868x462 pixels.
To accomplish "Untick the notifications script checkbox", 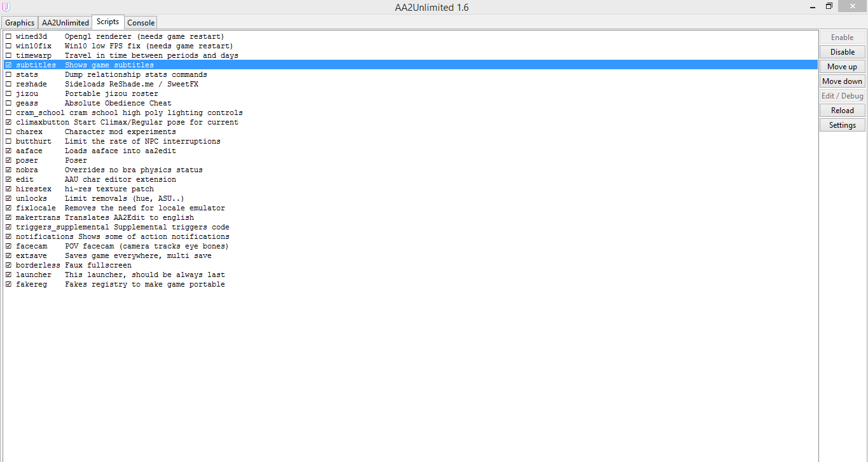I will pyautogui.click(x=8, y=236).
